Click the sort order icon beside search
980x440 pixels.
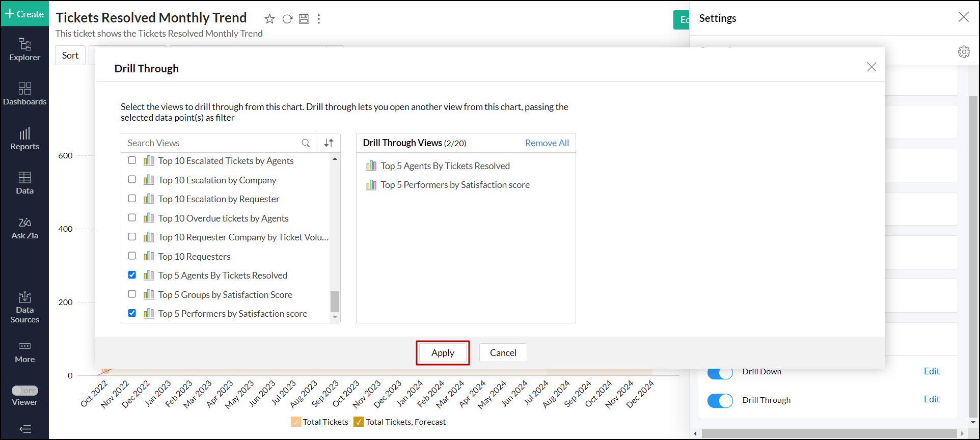pyautogui.click(x=329, y=143)
